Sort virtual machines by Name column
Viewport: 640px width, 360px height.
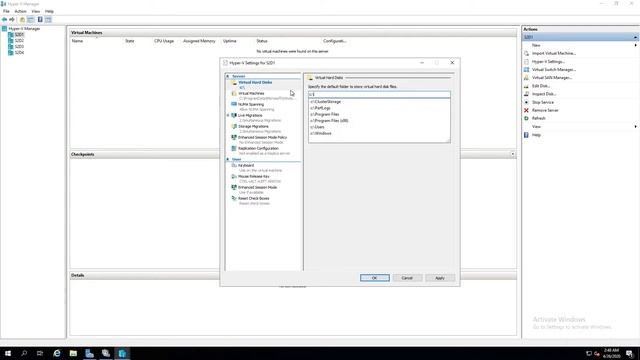(x=78, y=41)
